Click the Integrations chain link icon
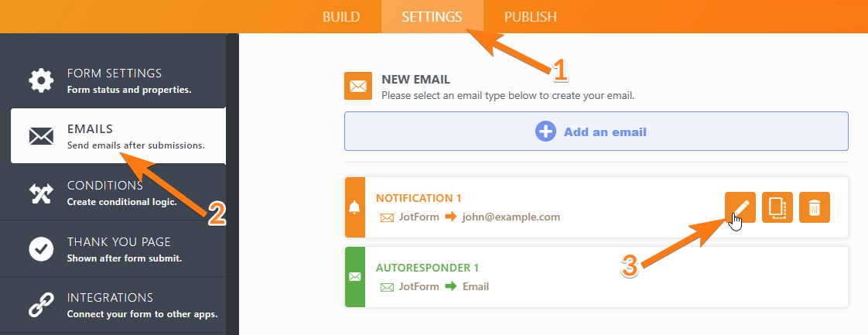Screen dimensions: 868x335 coord(40,305)
